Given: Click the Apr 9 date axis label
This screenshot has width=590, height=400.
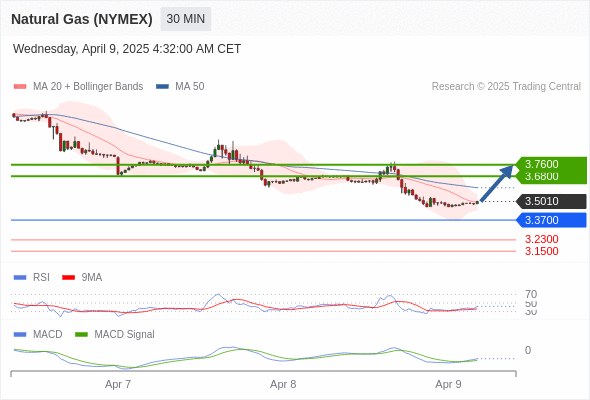Looking at the screenshot, I should pos(448,384).
